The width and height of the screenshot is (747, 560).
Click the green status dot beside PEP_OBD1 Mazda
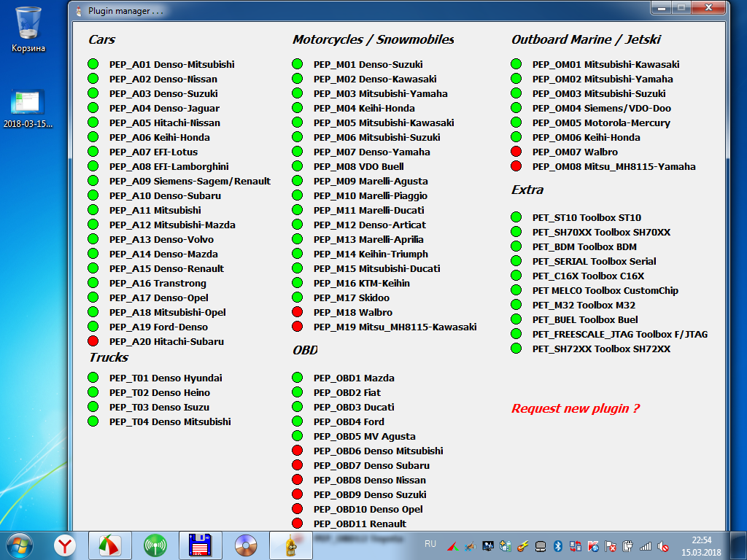298,378
